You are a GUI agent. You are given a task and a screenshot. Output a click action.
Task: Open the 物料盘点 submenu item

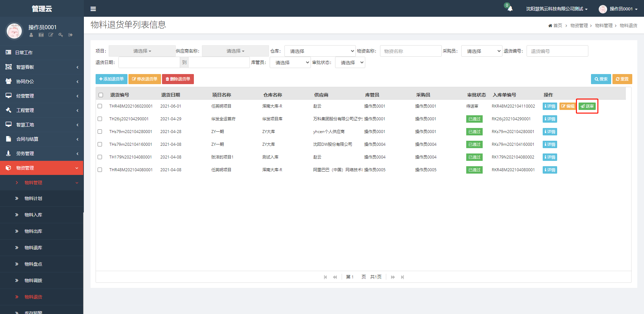(x=42, y=264)
